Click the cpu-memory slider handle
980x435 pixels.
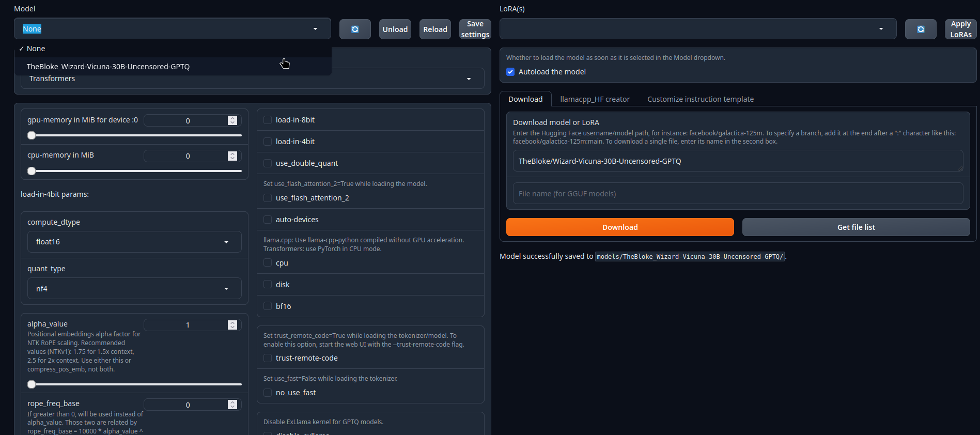[x=32, y=171]
